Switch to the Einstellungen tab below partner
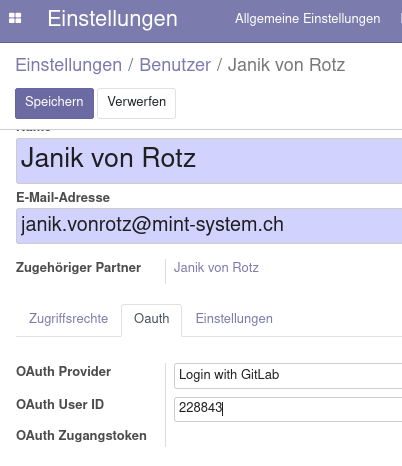The width and height of the screenshot is (402, 466). (x=234, y=319)
